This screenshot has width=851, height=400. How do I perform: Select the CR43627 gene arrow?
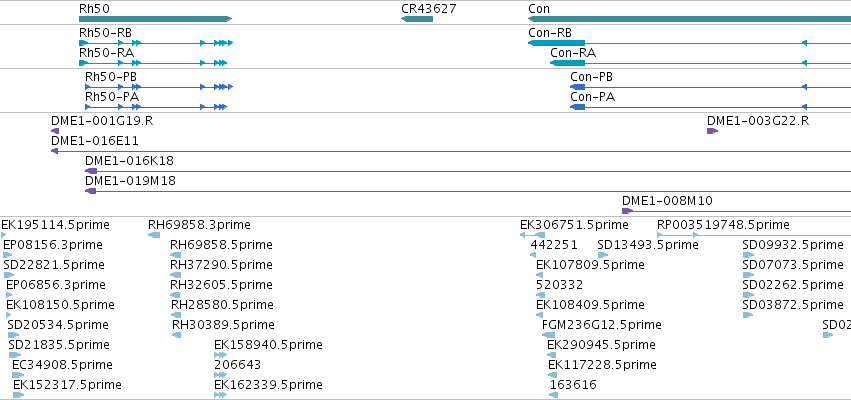click(x=417, y=19)
